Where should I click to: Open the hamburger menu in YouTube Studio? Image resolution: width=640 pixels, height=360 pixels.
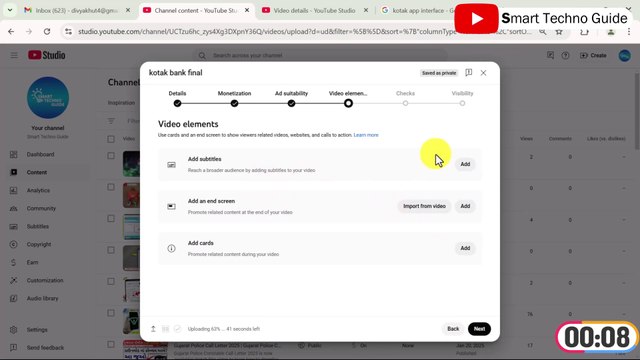click(14, 55)
